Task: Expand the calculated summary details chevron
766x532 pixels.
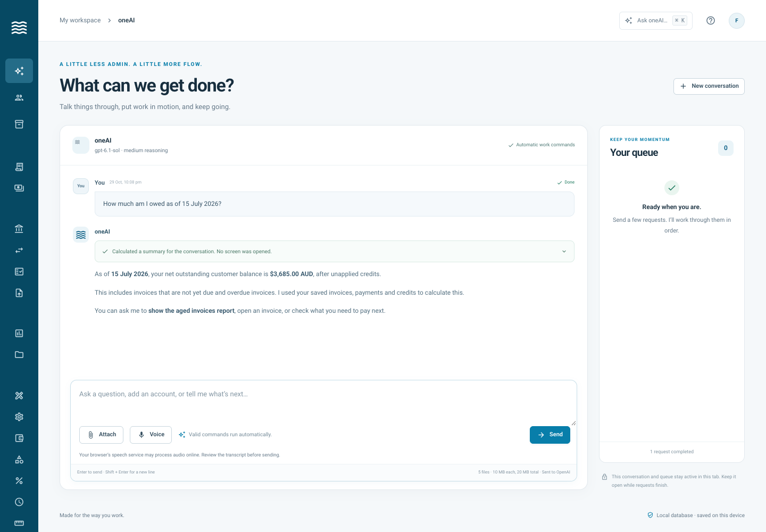Action: (564, 252)
